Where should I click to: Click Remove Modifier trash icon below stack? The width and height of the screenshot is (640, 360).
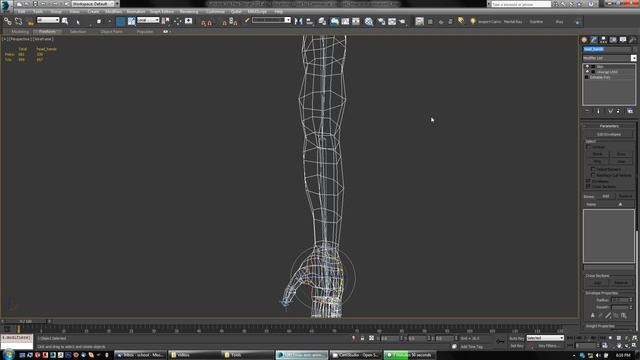pos(618,111)
